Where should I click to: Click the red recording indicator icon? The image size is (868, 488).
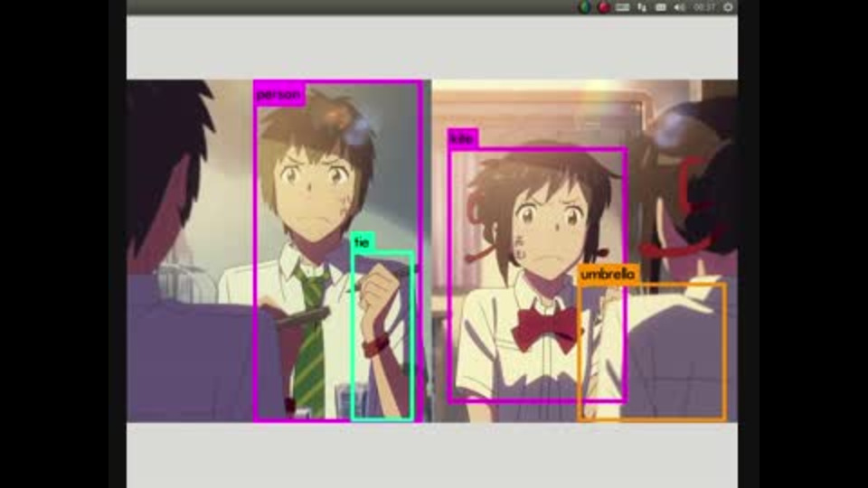pos(603,7)
